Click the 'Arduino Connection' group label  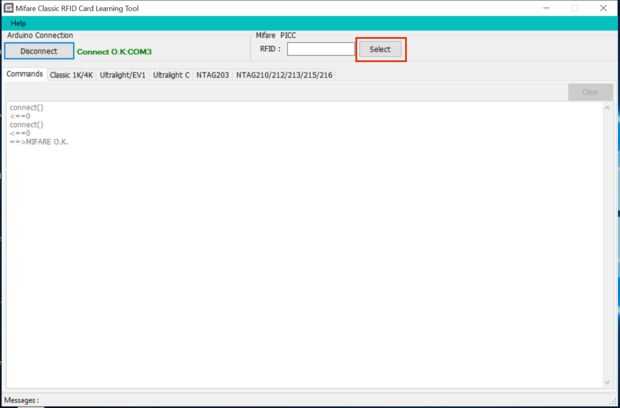[x=40, y=35]
